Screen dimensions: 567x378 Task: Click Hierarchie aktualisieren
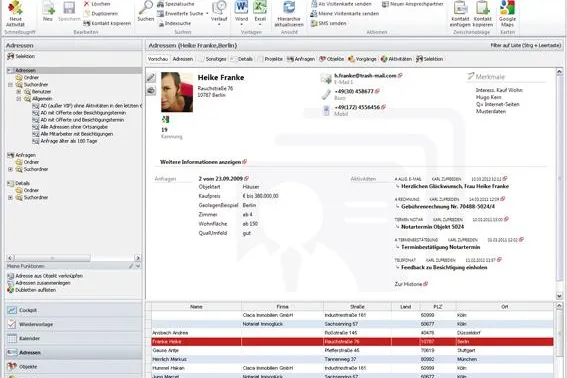click(289, 14)
